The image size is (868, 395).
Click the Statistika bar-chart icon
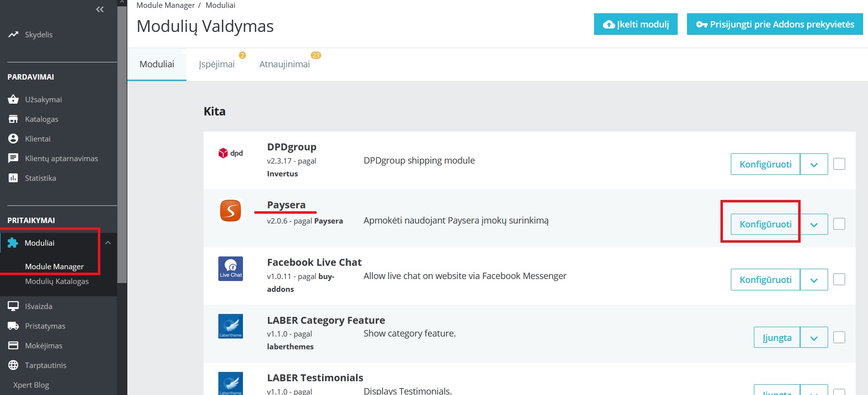13,178
